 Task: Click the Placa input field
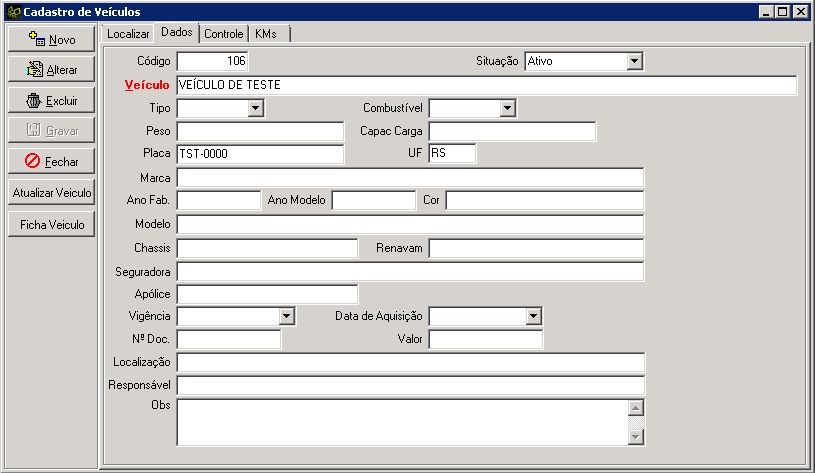pyautogui.click(x=259, y=154)
